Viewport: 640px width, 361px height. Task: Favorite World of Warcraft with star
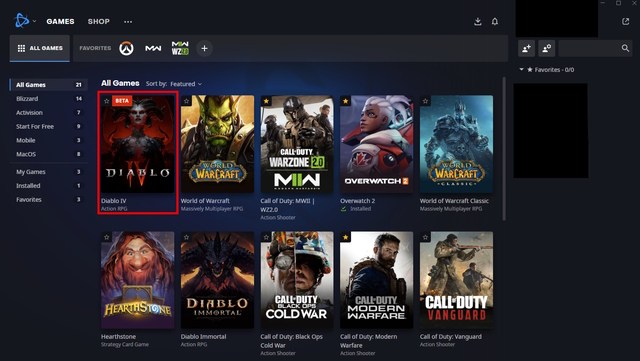186,101
